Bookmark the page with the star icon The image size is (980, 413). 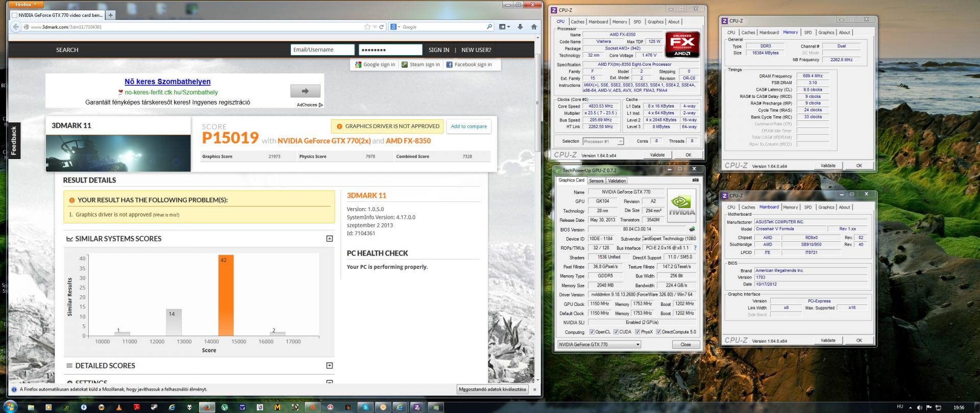pos(367,27)
